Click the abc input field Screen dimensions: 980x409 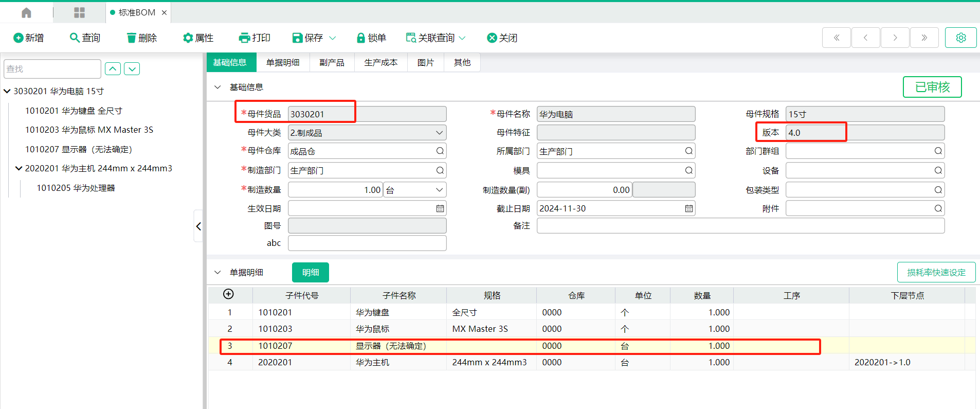tap(367, 243)
